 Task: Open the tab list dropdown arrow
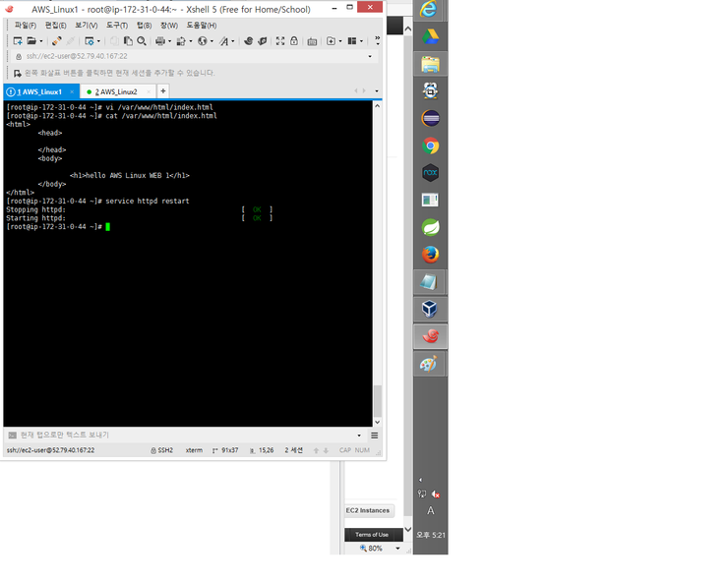click(377, 91)
